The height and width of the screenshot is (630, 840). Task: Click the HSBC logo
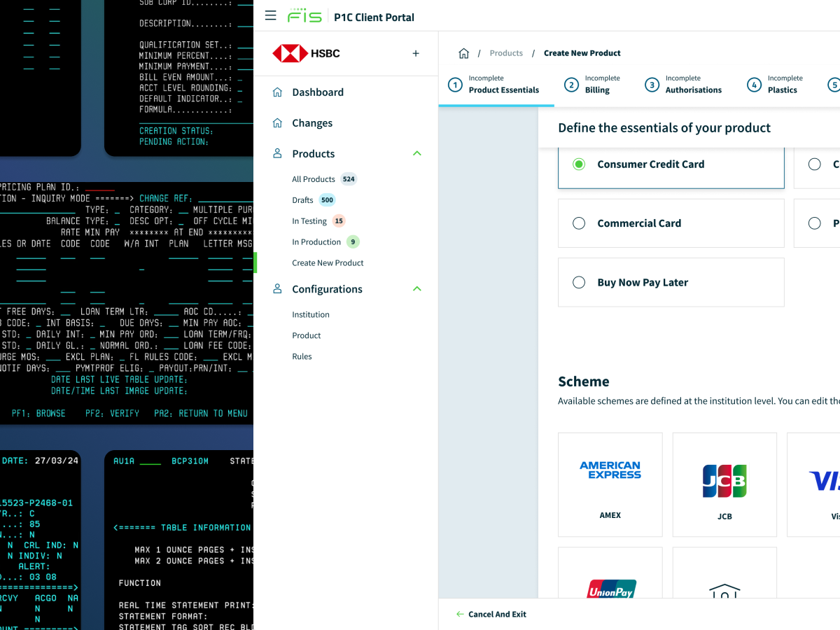pyautogui.click(x=306, y=53)
